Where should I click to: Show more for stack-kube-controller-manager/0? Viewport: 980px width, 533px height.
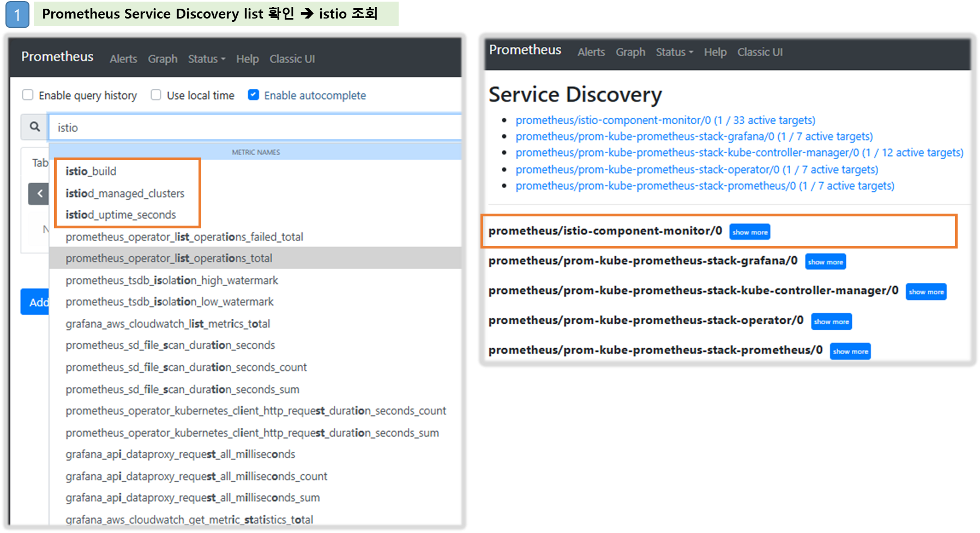[x=926, y=292]
